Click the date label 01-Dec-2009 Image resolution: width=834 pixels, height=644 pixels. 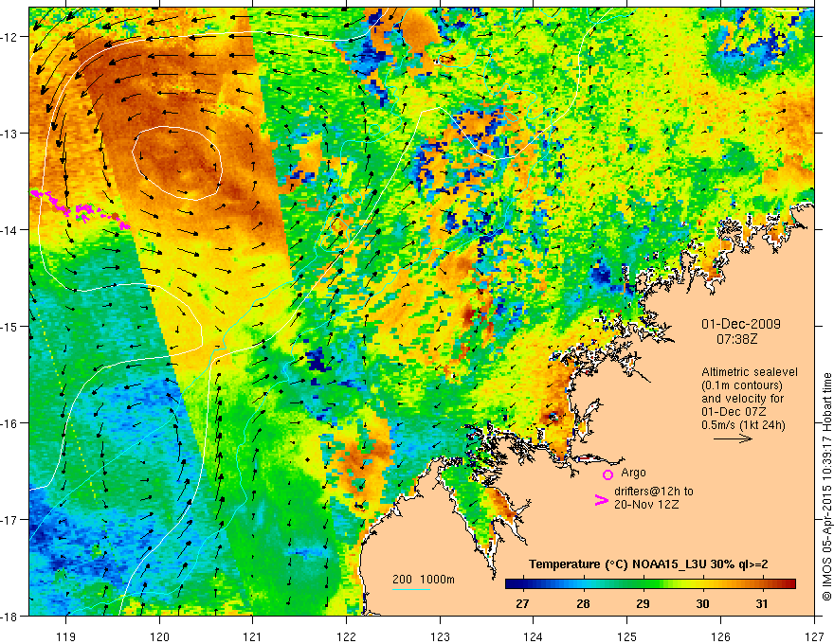tap(741, 324)
